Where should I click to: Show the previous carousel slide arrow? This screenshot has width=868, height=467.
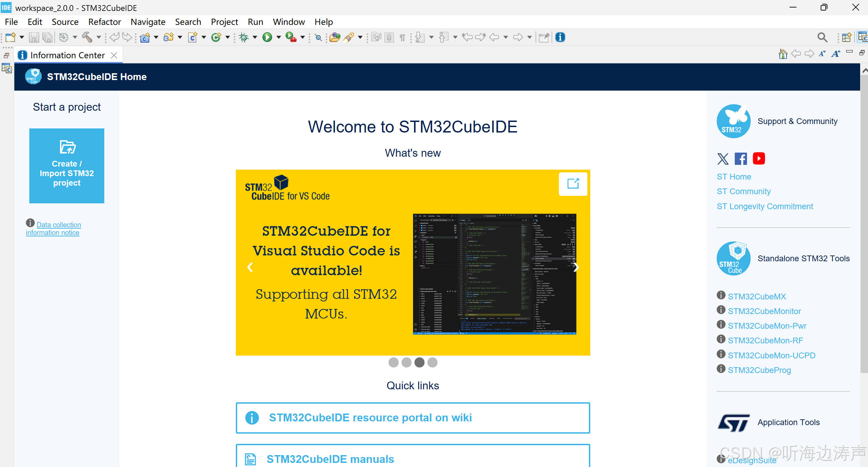250,267
